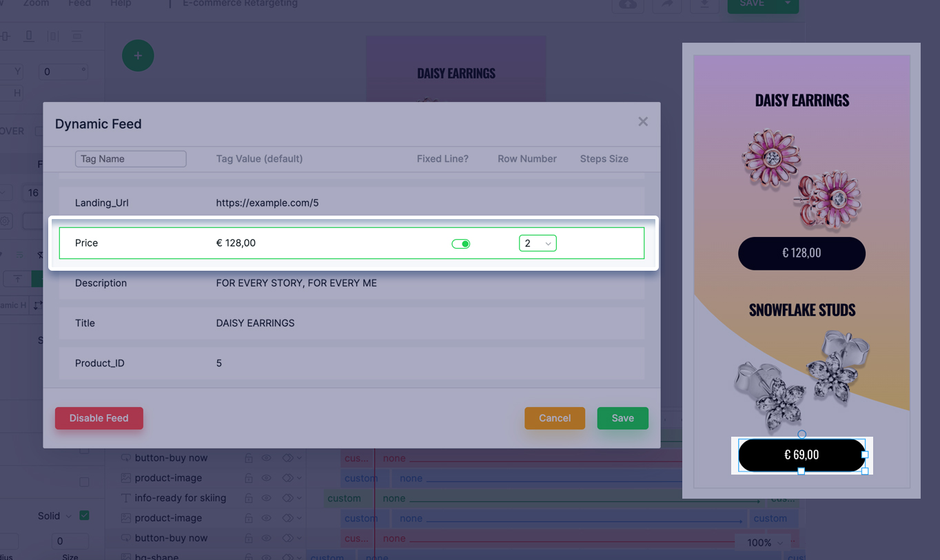This screenshot has width=940, height=560.
Task: Click the daisy earrings image in the preview
Action: point(801,178)
